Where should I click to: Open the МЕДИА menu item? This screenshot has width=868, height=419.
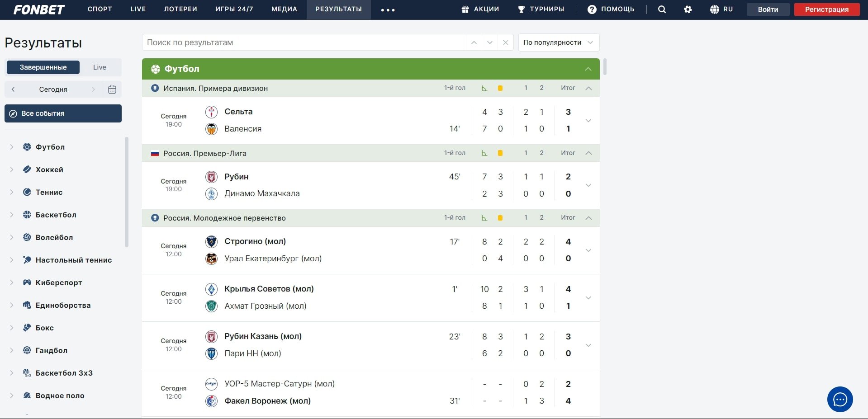click(285, 9)
